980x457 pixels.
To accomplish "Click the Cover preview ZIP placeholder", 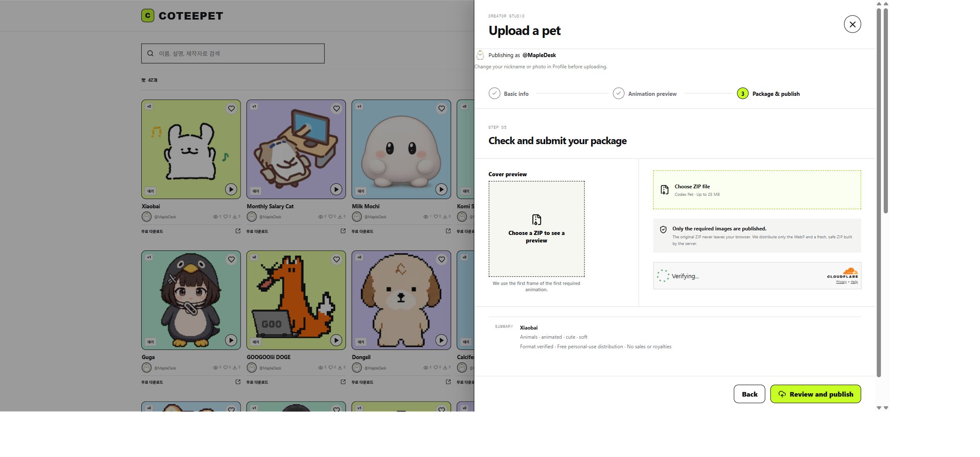I will point(536,229).
